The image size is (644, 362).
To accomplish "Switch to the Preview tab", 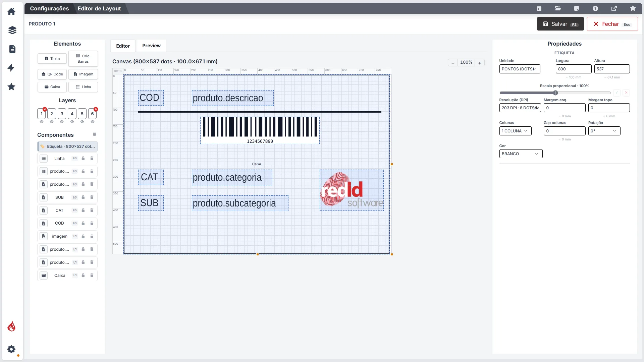I will pos(151,46).
